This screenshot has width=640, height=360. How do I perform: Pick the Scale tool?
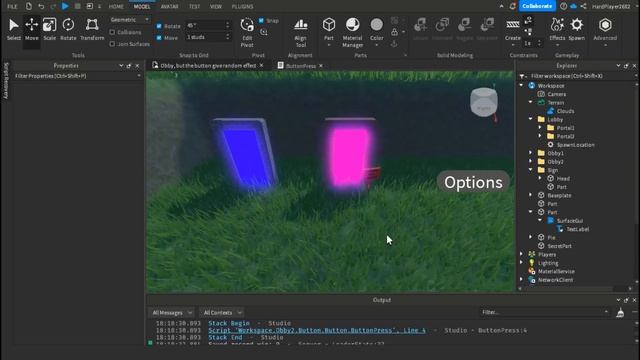click(x=49, y=29)
